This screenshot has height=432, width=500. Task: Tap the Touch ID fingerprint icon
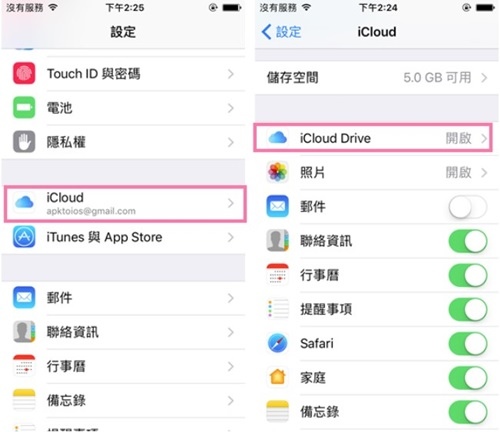click(24, 73)
